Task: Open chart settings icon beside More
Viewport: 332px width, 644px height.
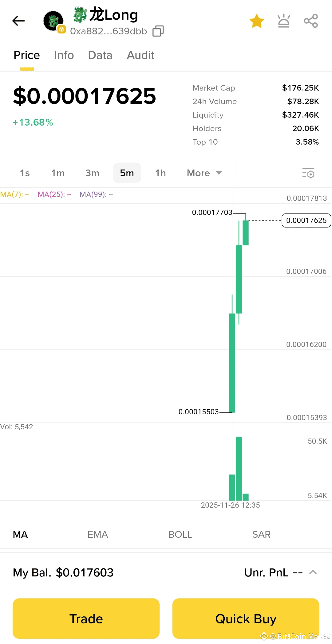Action: coord(308,173)
